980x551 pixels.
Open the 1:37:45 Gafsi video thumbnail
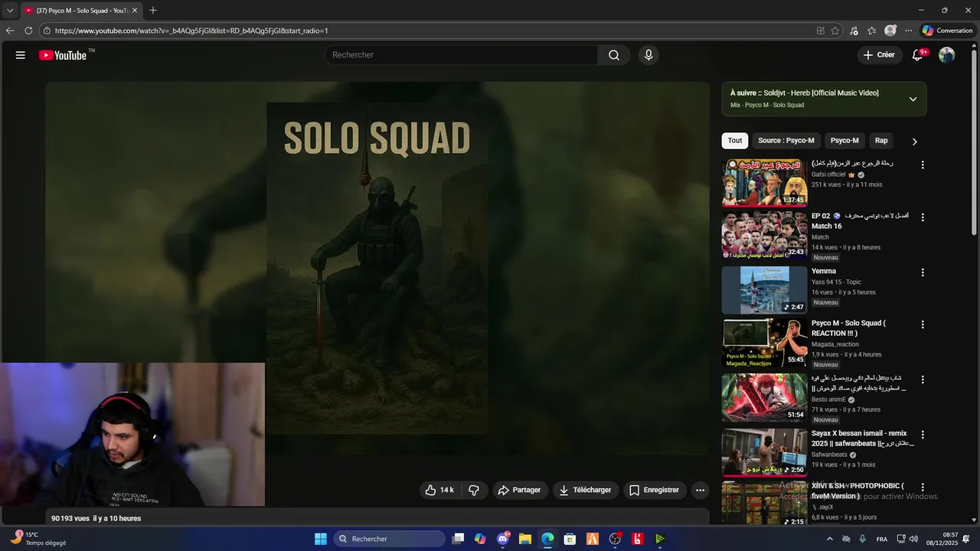point(764,183)
